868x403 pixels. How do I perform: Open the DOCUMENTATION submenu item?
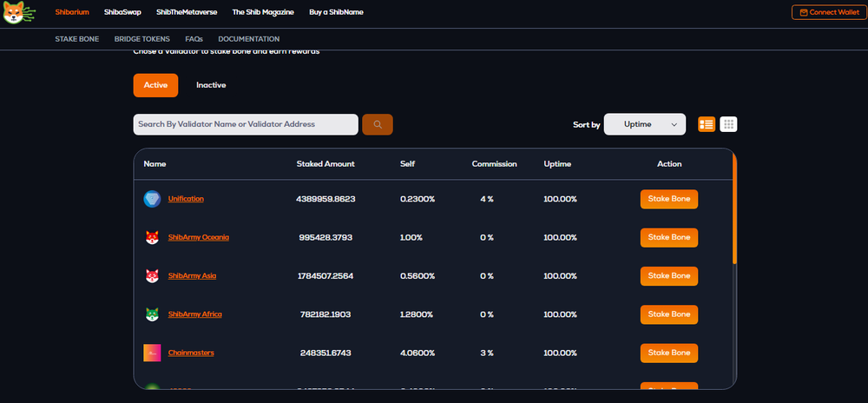coord(248,39)
